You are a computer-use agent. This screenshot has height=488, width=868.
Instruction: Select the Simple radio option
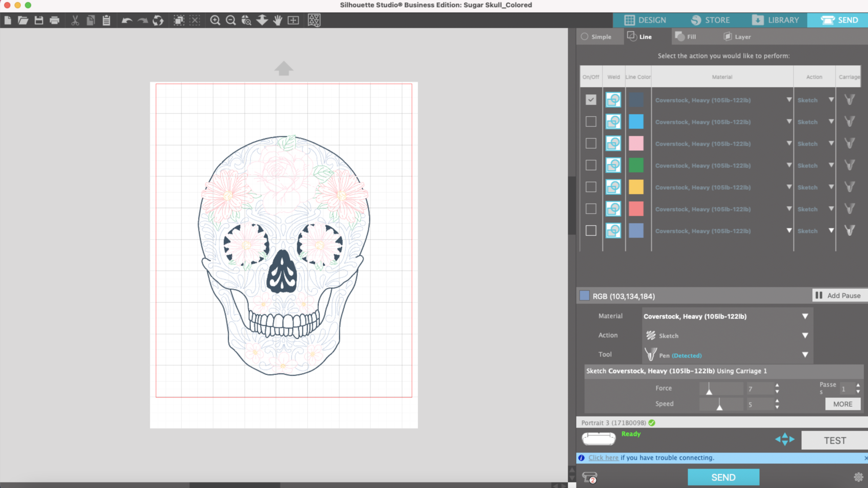(x=585, y=36)
